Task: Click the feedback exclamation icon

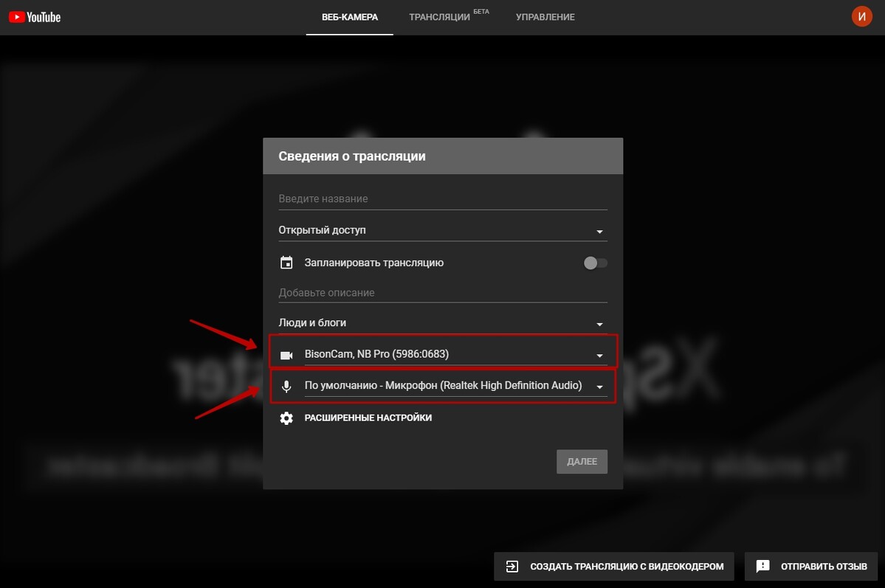Action: click(x=763, y=567)
